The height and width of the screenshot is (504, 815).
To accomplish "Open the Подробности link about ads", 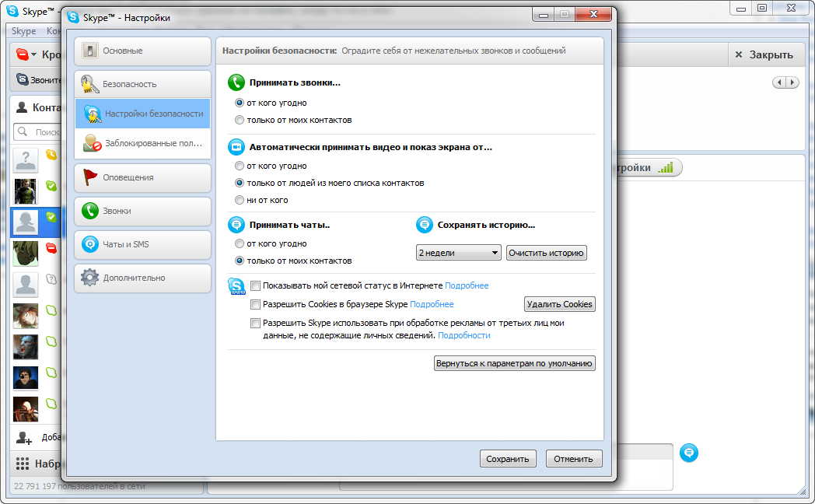I will pos(464,336).
